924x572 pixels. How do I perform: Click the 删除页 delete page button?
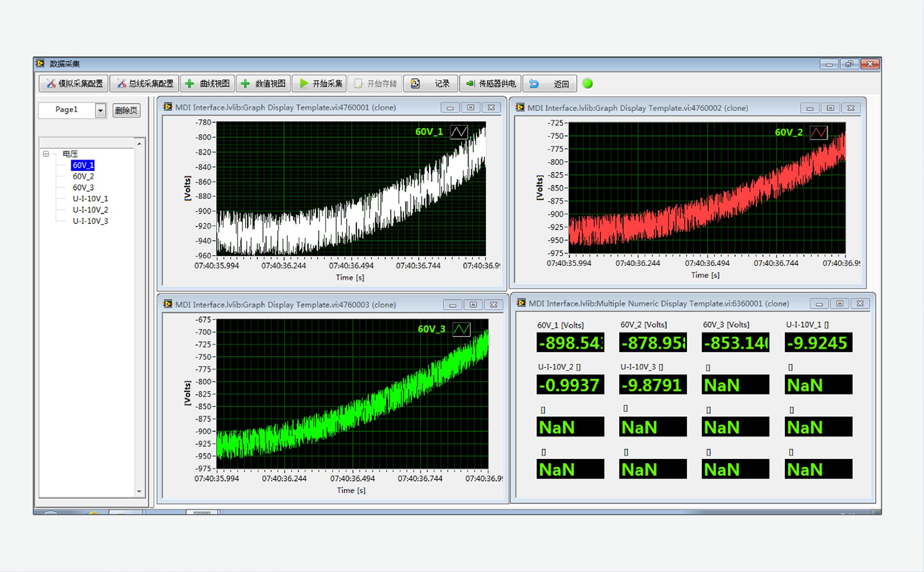(126, 110)
